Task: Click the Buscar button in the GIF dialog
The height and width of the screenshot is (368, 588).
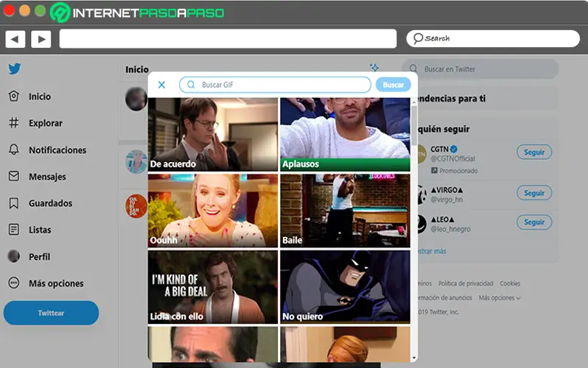Action: click(393, 85)
